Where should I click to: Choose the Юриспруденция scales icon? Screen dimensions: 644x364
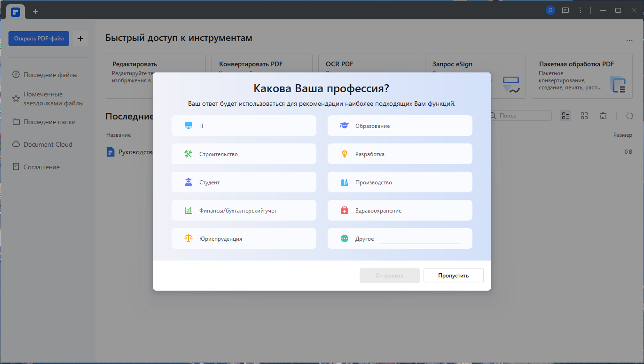point(188,239)
